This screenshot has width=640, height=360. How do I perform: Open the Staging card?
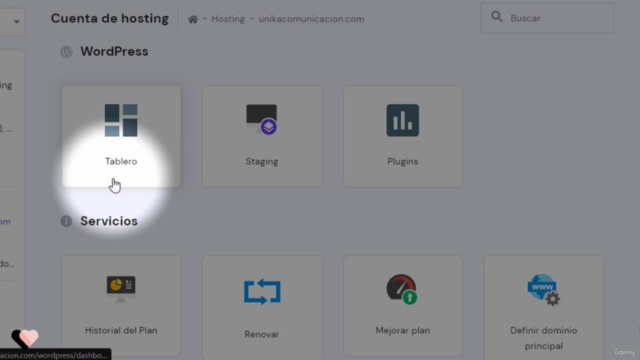coord(262,136)
